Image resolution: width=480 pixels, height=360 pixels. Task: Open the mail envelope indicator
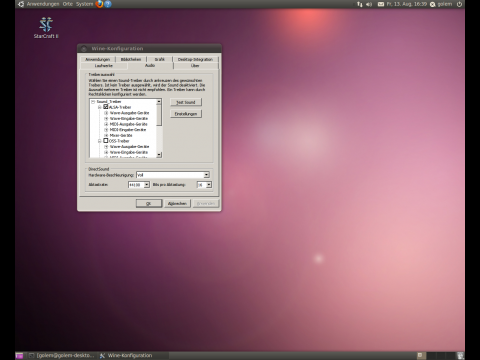[x=381, y=4]
